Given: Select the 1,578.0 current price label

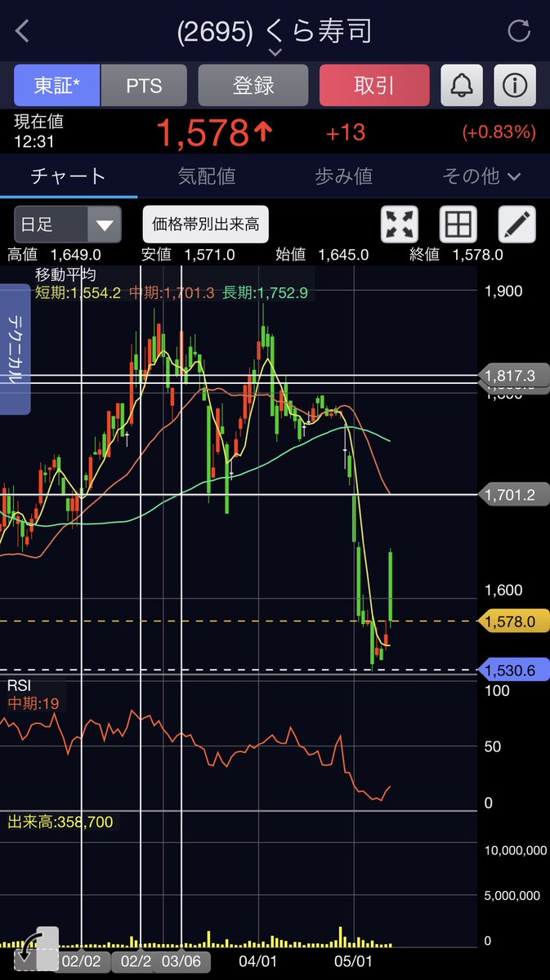Looking at the screenshot, I should coord(514,621).
